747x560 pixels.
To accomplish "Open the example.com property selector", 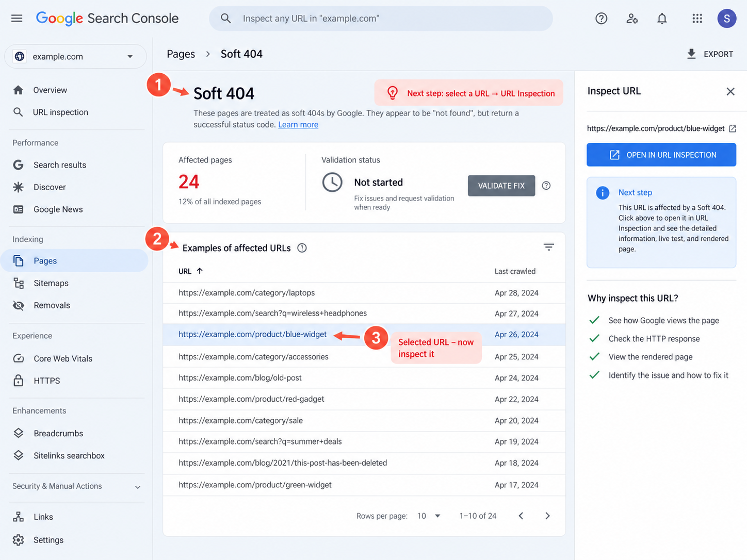I will 75,57.
